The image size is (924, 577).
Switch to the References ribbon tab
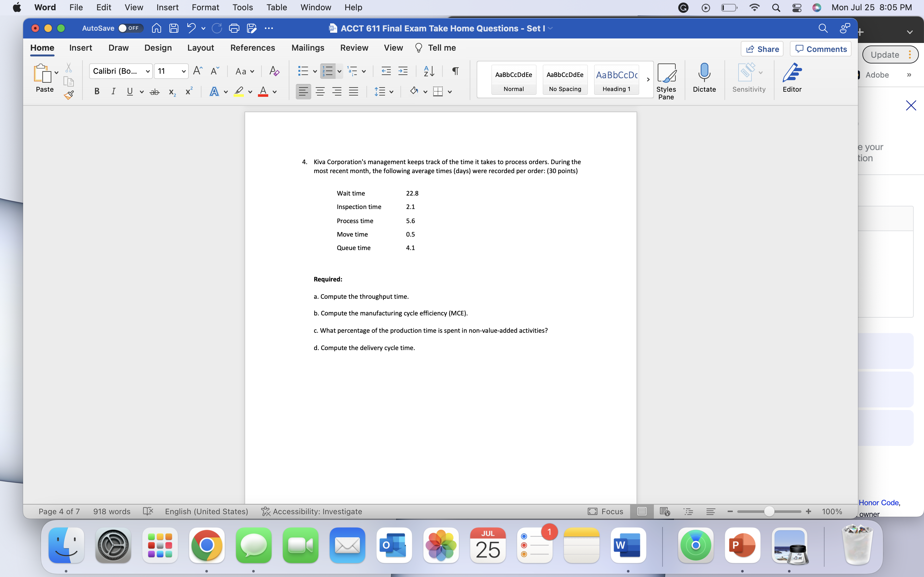[252, 48]
